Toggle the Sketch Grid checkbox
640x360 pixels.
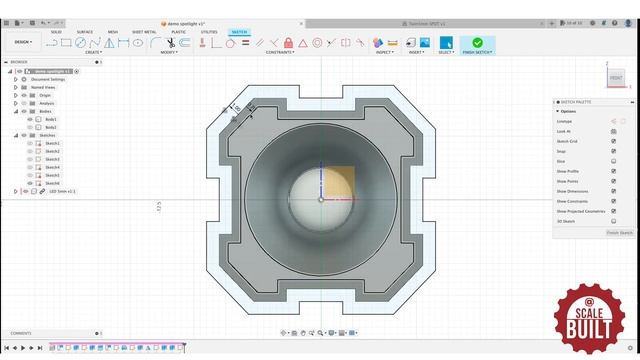[613, 141]
